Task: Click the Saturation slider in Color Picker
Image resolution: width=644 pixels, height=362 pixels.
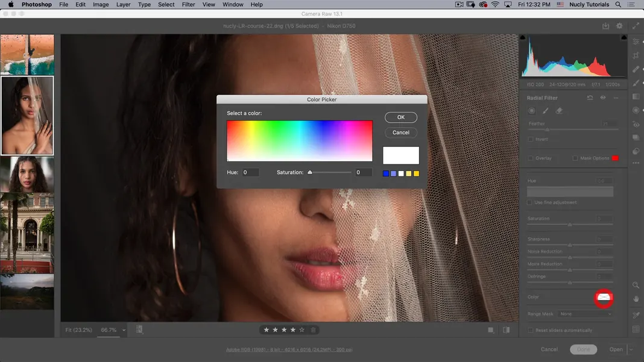Action: [330, 172]
